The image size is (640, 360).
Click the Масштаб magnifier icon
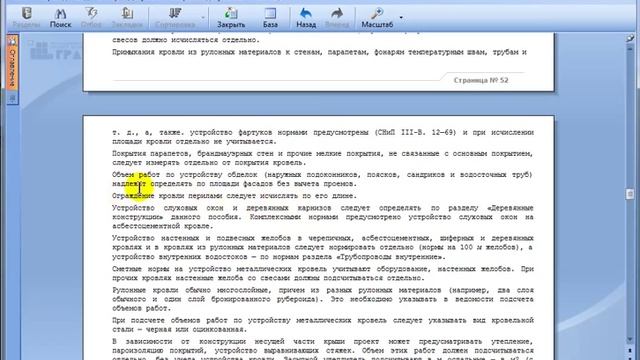pos(377,14)
